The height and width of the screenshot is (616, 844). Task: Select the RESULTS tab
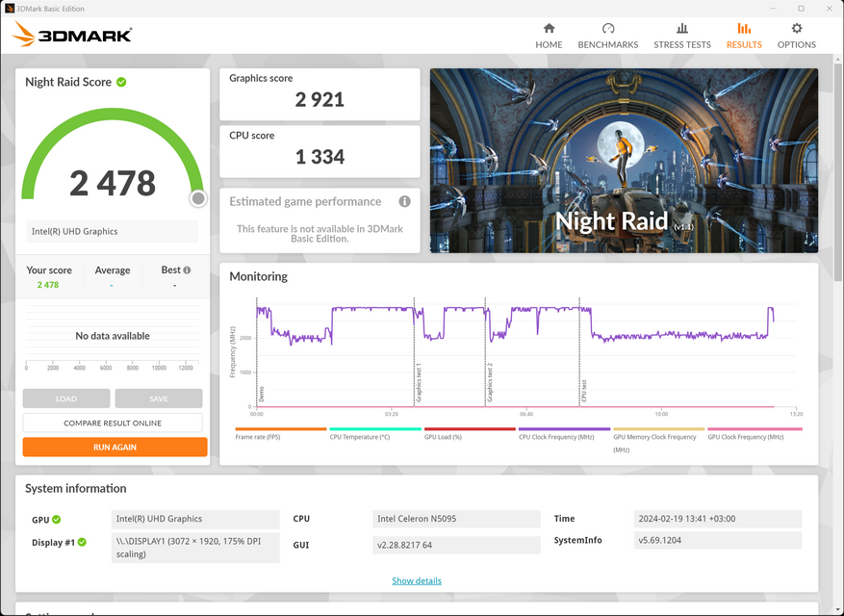click(x=744, y=36)
